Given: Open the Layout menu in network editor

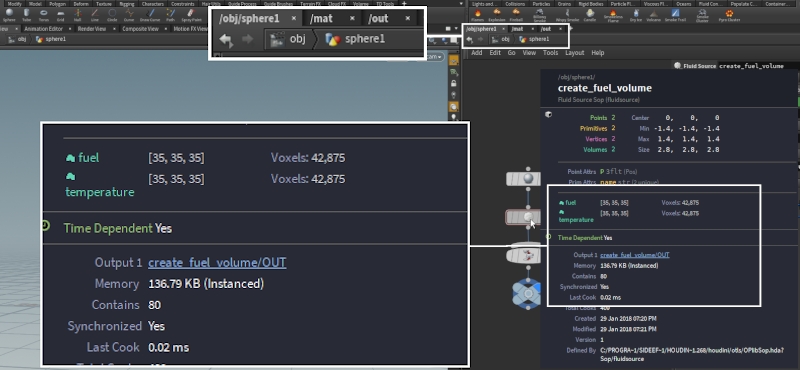Looking at the screenshot, I should pos(574,53).
